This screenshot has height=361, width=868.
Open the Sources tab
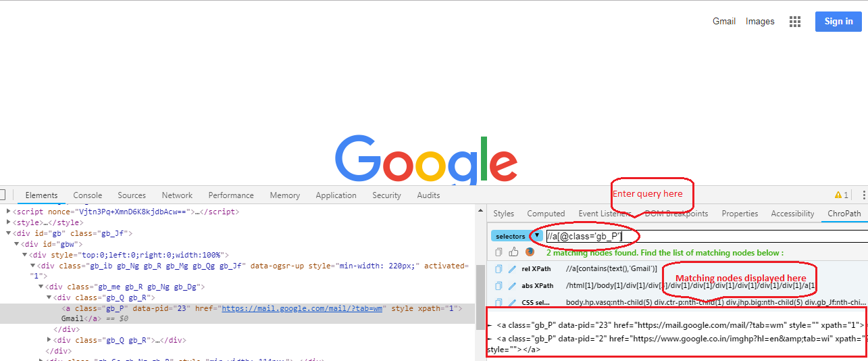coord(132,195)
